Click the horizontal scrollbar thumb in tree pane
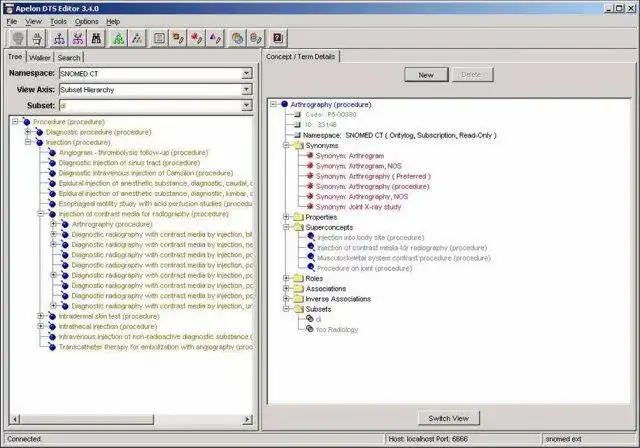This screenshot has height=448, width=640. 87,419
